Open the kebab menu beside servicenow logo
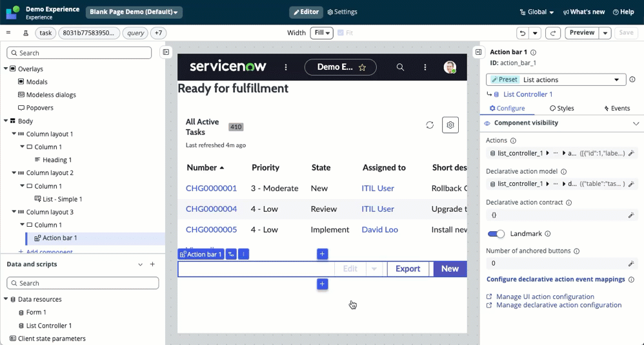The width and height of the screenshot is (644, 345). 286,67
